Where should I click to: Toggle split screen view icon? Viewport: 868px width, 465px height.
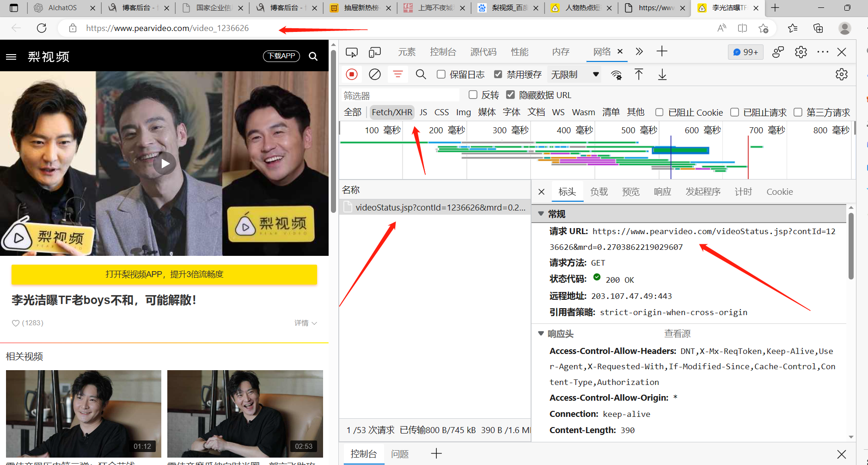point(742,28)
